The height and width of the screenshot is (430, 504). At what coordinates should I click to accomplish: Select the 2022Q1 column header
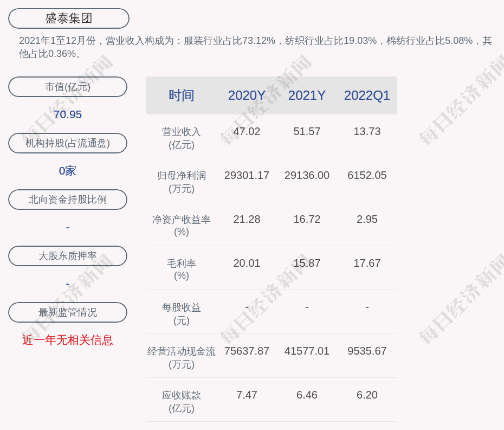tap(367, 95)
